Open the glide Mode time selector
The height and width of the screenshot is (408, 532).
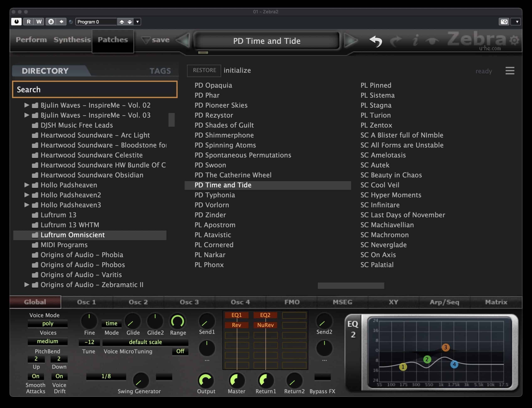tap(111, 324)
